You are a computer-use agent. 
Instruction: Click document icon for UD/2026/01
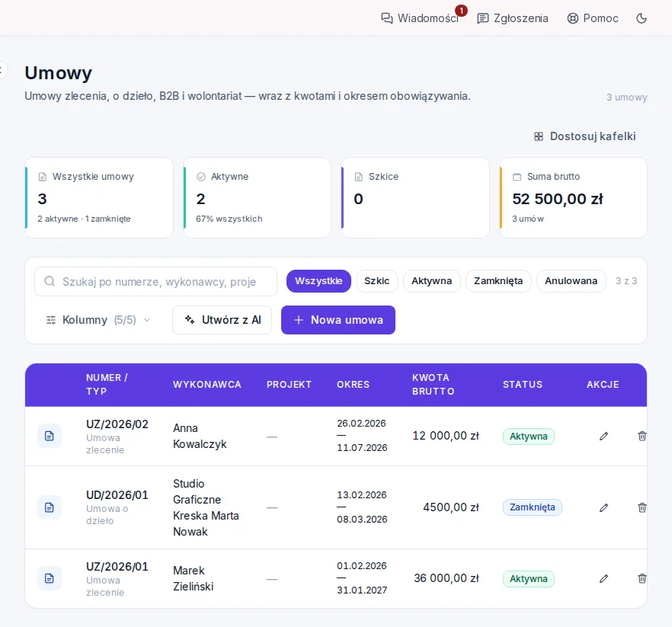pos(50,507)
